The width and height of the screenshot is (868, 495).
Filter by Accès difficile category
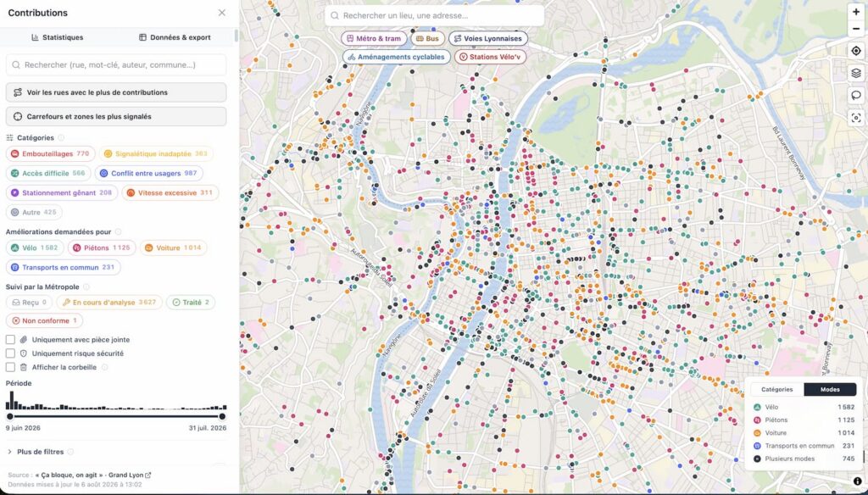(48, 173)
